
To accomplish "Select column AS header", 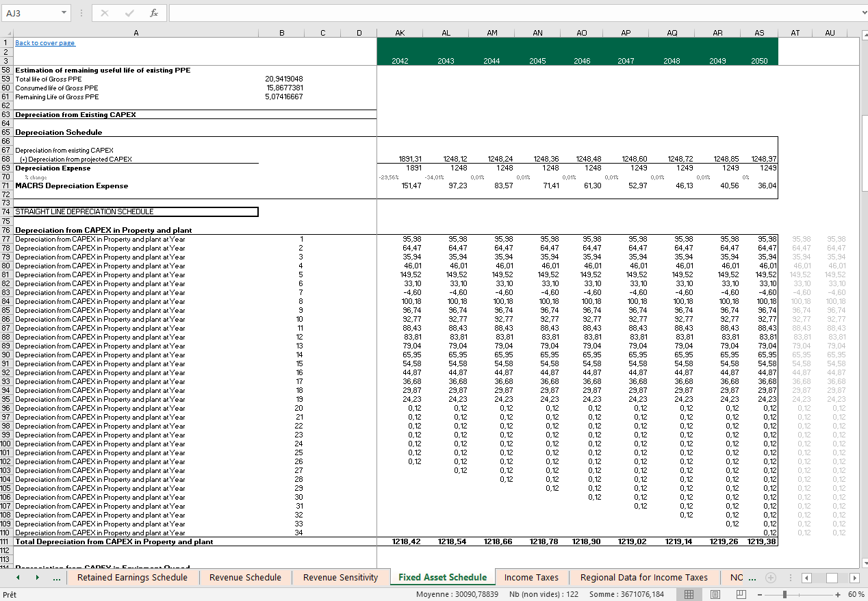I will pos(759,33).
